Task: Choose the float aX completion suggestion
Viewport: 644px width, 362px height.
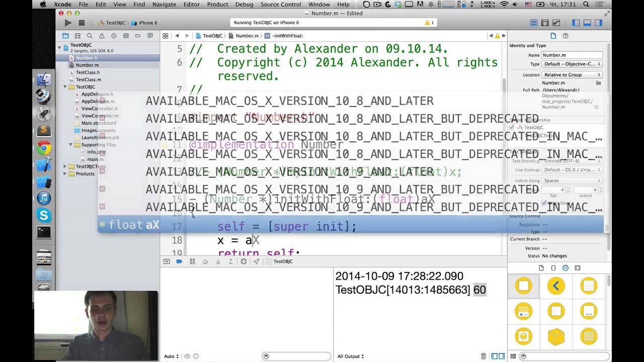Action: pos(351,225)
